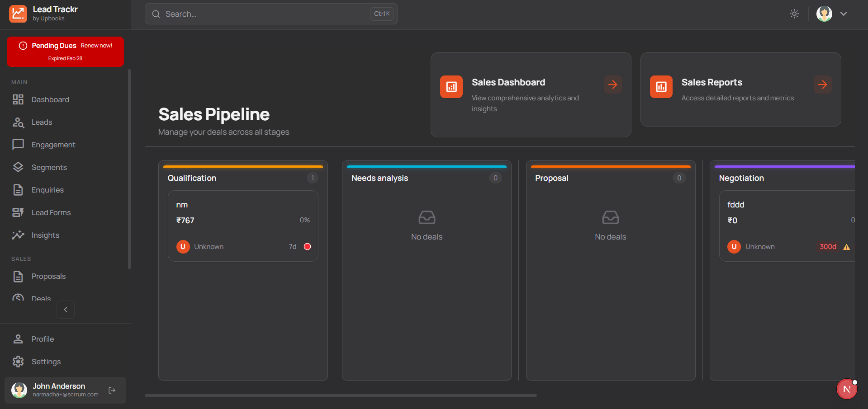
Task: Click the Enquiries icon
Action: coord(18,190)
